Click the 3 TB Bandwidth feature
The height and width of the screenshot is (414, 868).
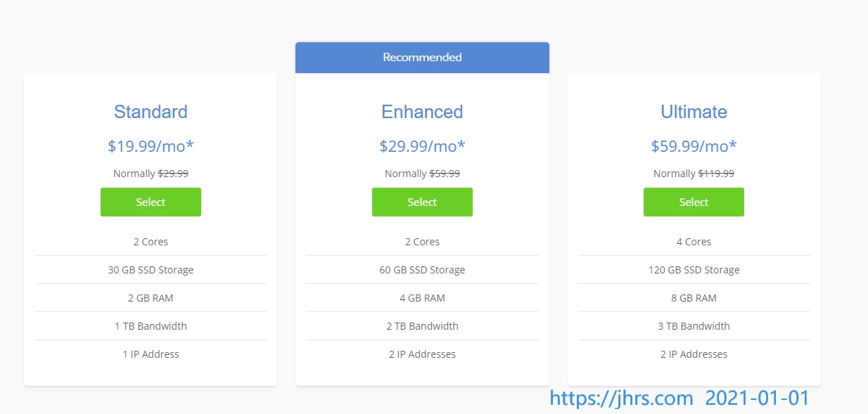[x=694, y=326]
